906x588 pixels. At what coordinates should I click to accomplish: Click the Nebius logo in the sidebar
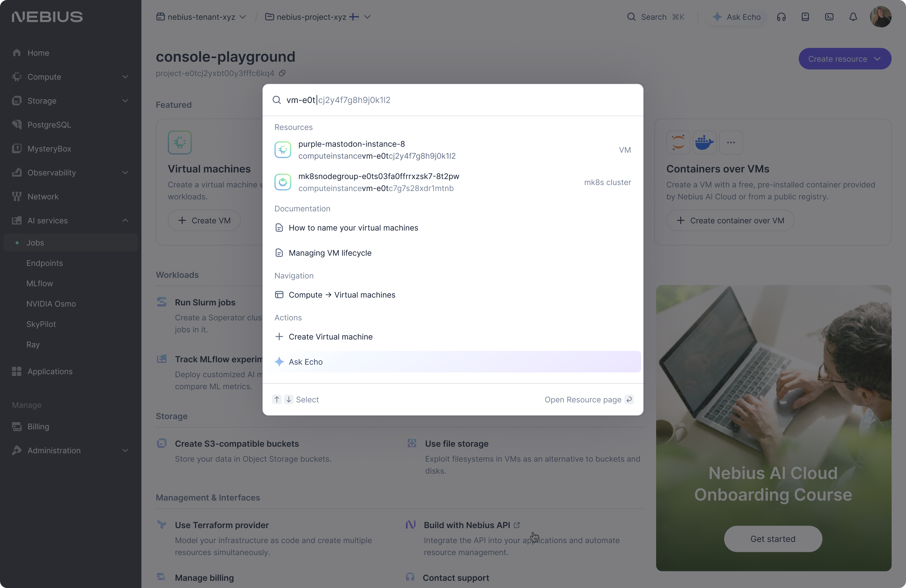47,17
